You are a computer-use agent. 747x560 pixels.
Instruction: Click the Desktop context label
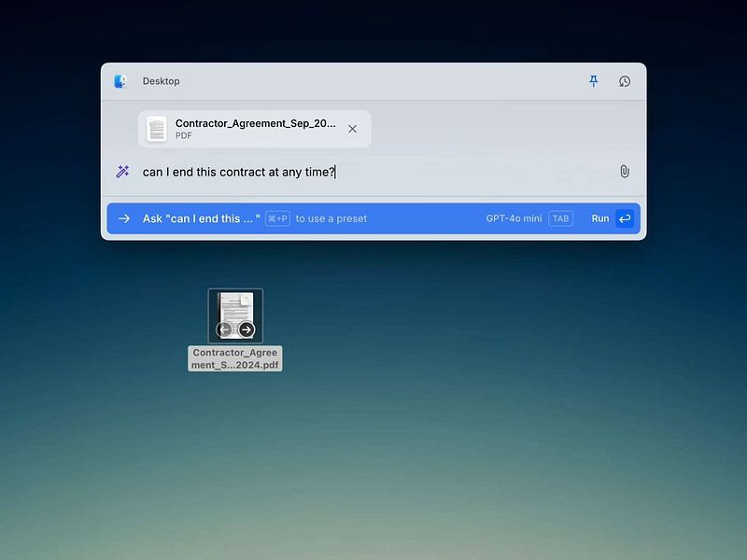(161, 81)
